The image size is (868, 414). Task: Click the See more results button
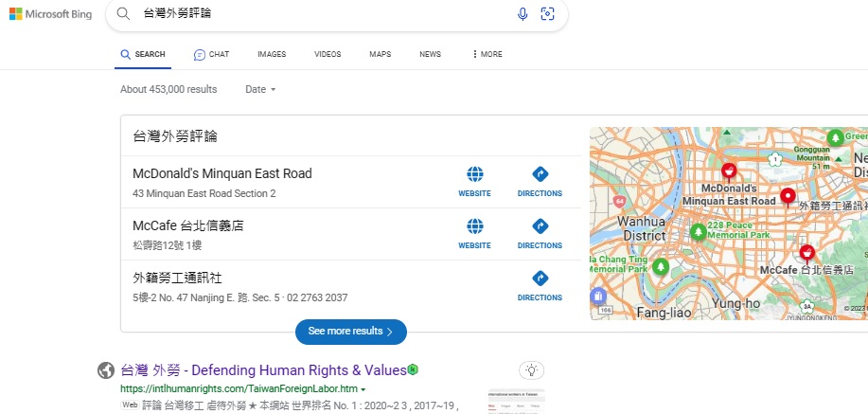351,332
